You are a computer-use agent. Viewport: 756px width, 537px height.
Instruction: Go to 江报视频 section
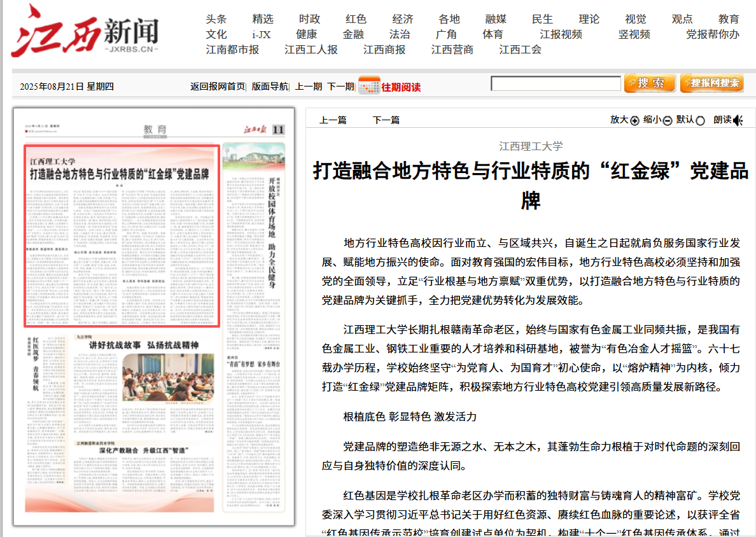click(x=561, y=34)
